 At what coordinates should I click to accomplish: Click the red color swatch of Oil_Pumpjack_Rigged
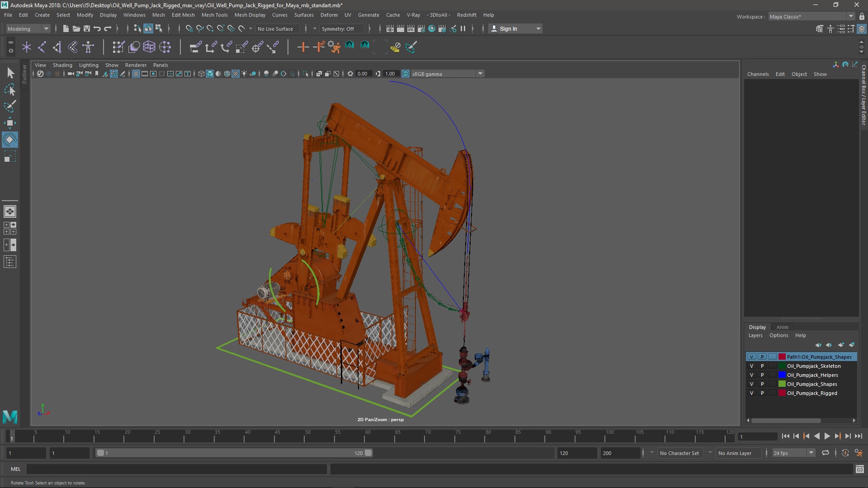coord(782,393)
